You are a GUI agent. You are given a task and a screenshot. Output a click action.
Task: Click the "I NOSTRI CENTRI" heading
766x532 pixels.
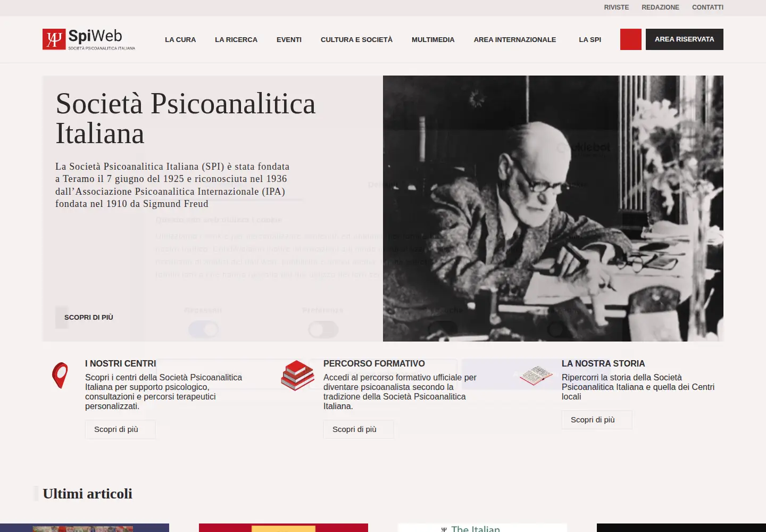point(121,363)
